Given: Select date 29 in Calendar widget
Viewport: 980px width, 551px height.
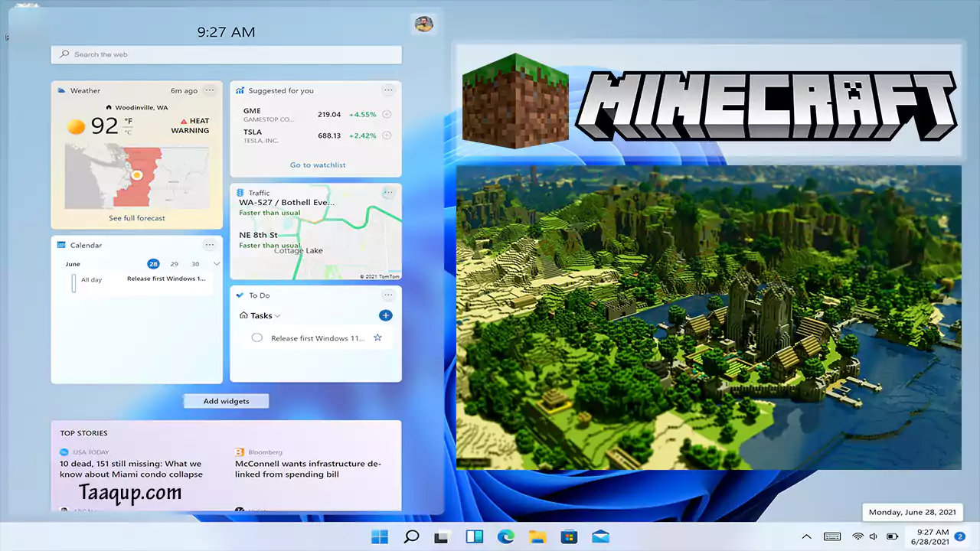Looking at the screenshot, I should tap(175, 264).
